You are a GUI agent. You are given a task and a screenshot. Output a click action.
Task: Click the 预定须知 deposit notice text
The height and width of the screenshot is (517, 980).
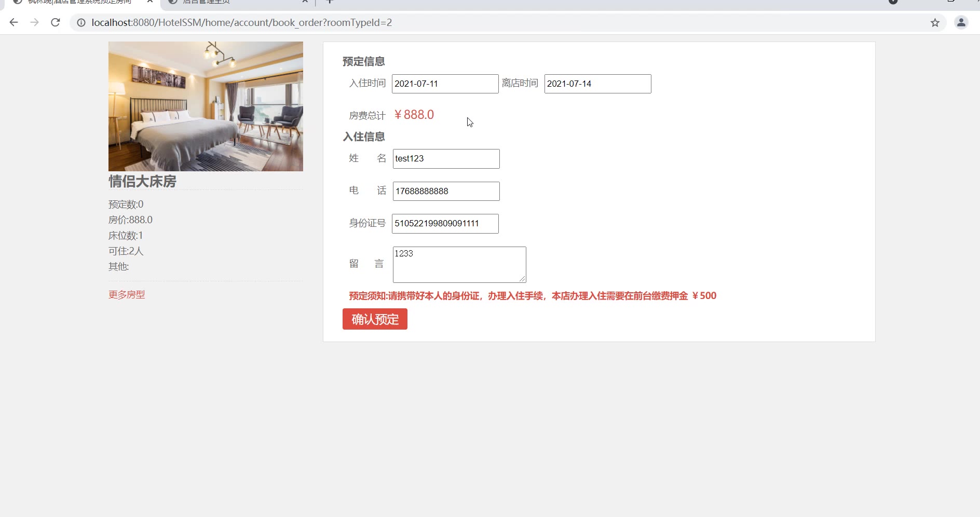[x=533, y=296]
